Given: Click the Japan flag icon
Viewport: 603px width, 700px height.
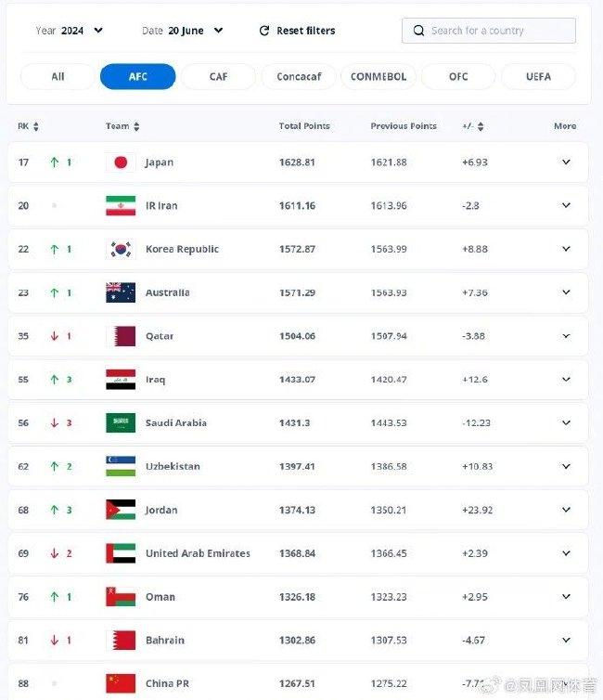Looking at the screenshot, I should tap(121, 162).
